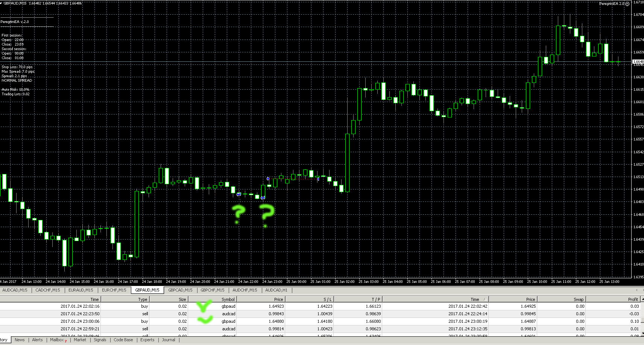
Task: Click the 25 Jan 02:00 time axis label
Action: (x=344, y=282)
